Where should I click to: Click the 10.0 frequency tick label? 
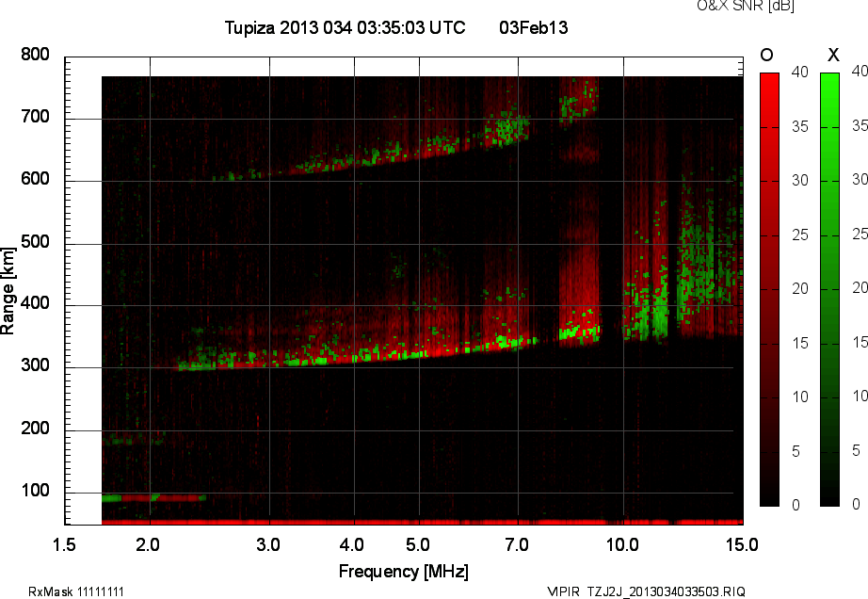622,544
